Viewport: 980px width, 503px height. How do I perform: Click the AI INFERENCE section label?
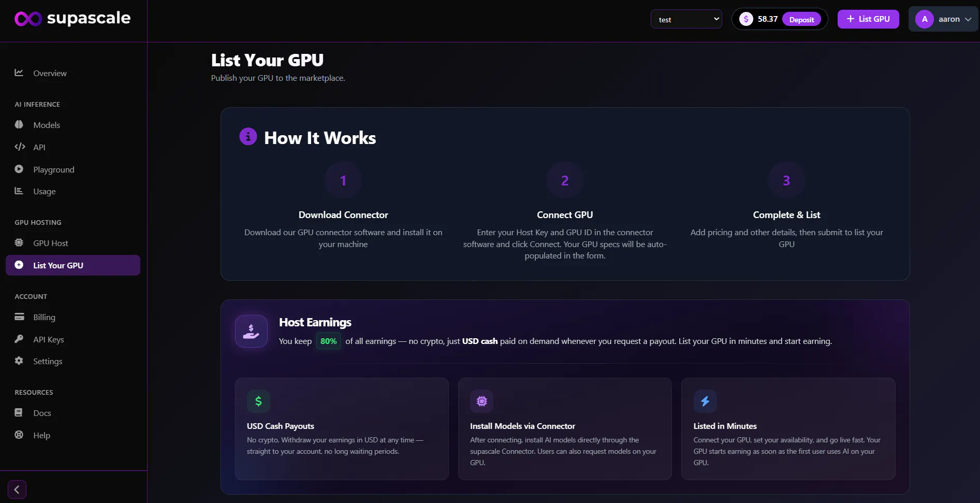click(x=37, y=104)
